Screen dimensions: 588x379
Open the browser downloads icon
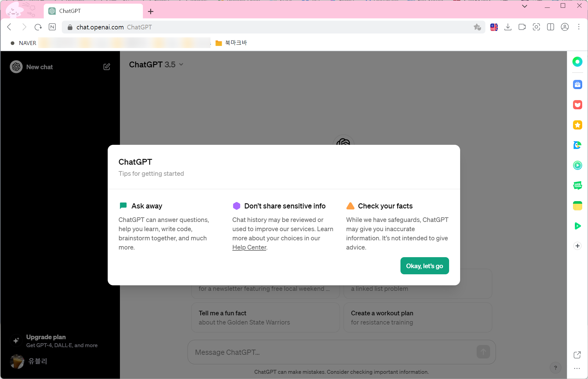[508, 27]
